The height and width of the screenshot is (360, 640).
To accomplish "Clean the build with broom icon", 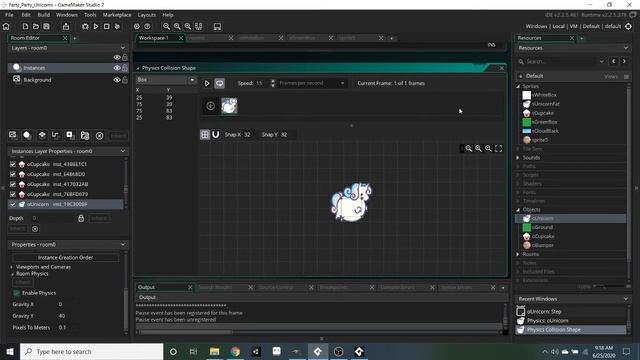I will pyautogui.click(x=117, y=27).
